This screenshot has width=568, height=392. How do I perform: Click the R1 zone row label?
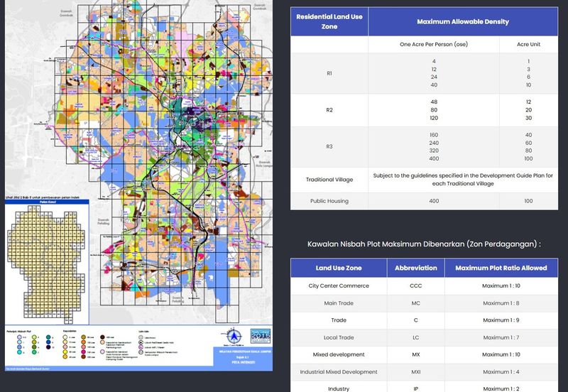click(x=329, y=73)
